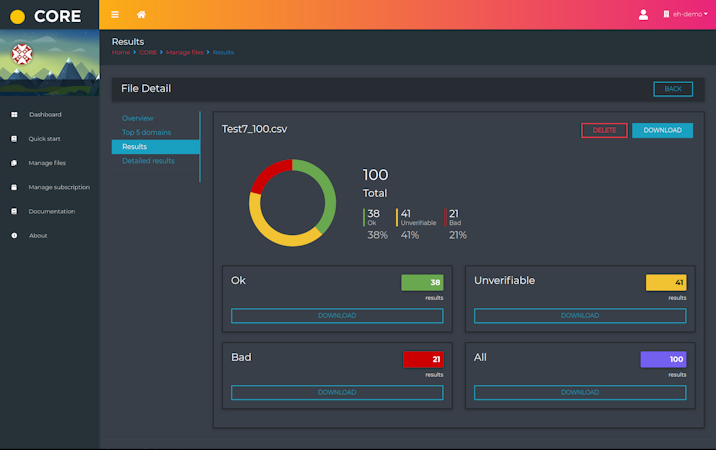Click the Manage files breadcrumb link

[184, 53]
